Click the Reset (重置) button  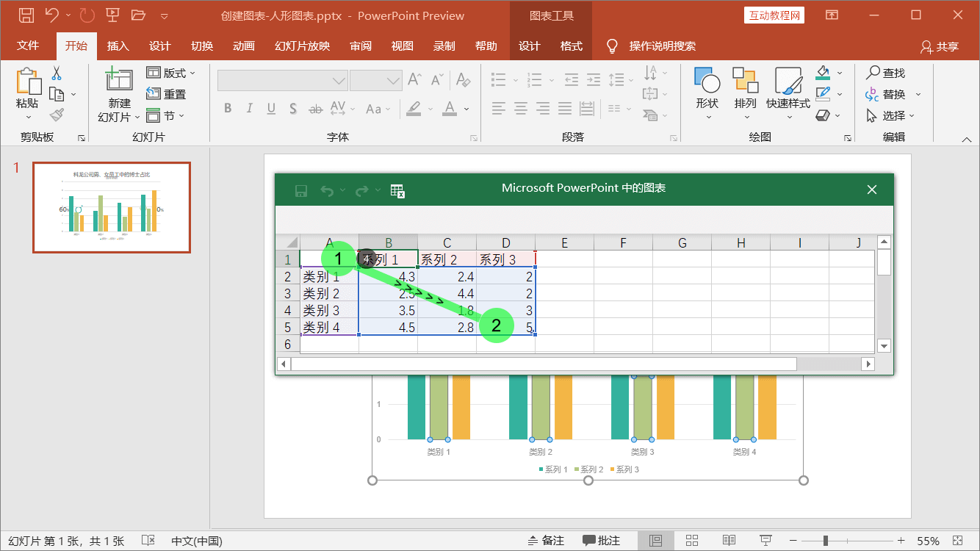point(166,94)
